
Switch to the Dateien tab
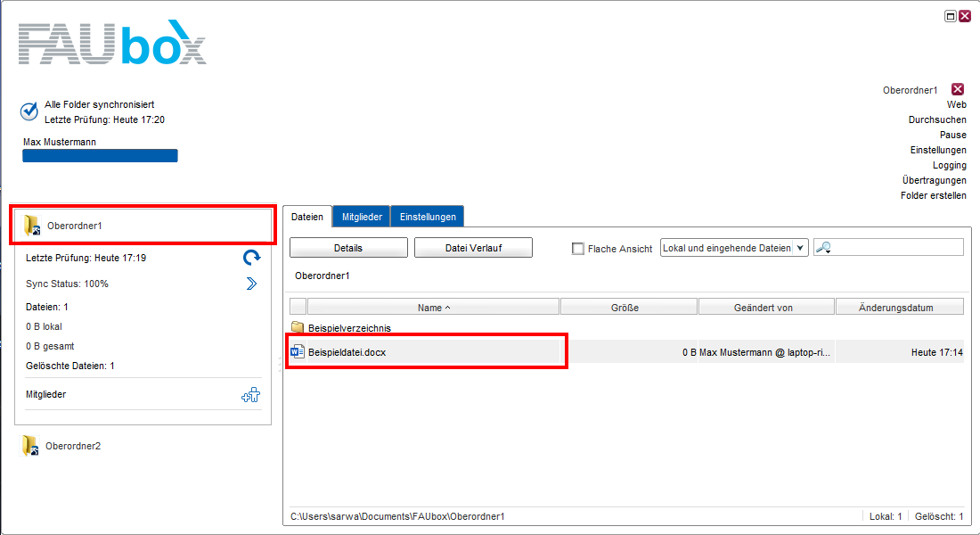(x=307, y=217)
